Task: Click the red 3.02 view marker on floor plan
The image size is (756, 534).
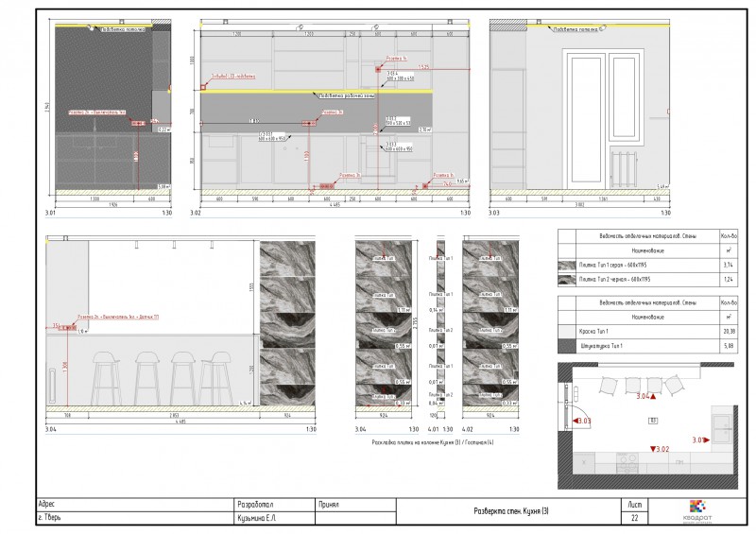Action: [660, 449]
